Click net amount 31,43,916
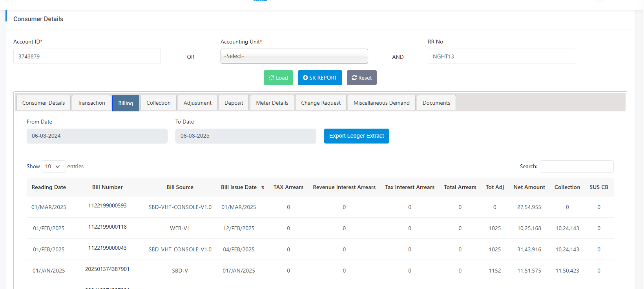The height and width of the screenshot is (289, 644). [x=529, y=249]
